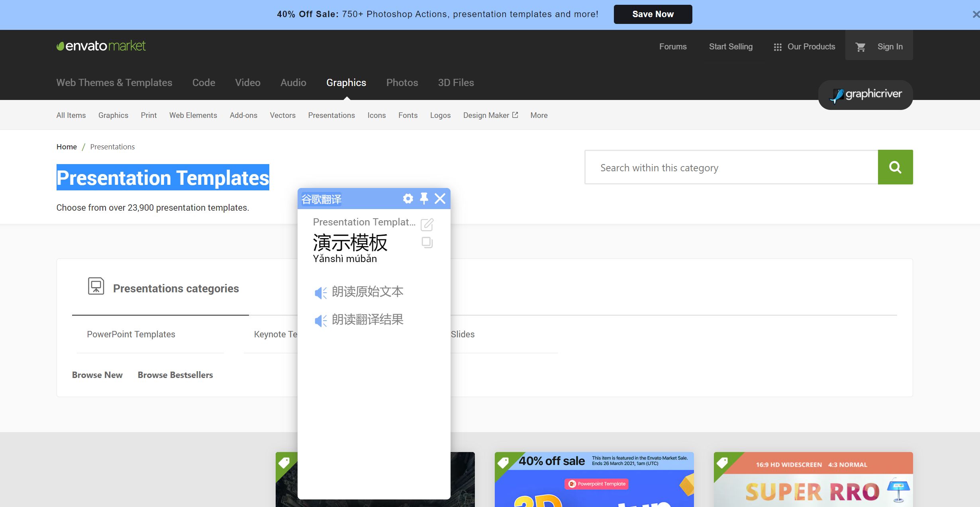Viewport: 980px width, 507px height.
Task: Expand the More menu
Action: [539, 115]
